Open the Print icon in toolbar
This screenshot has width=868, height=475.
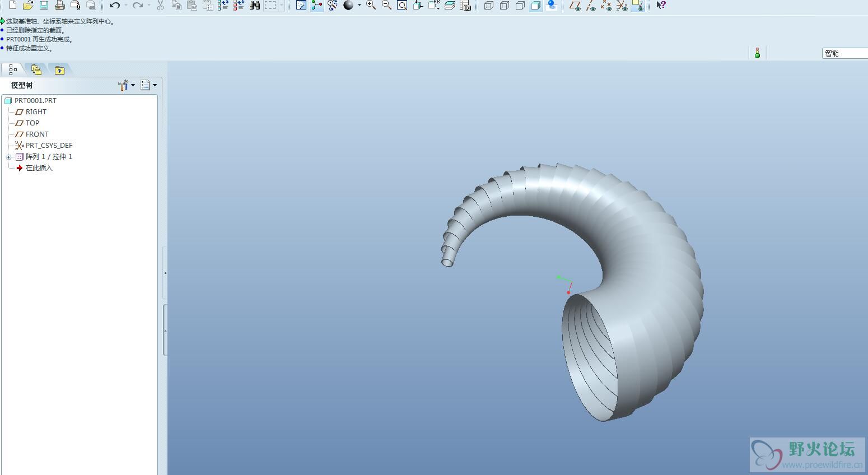point(59,6)
